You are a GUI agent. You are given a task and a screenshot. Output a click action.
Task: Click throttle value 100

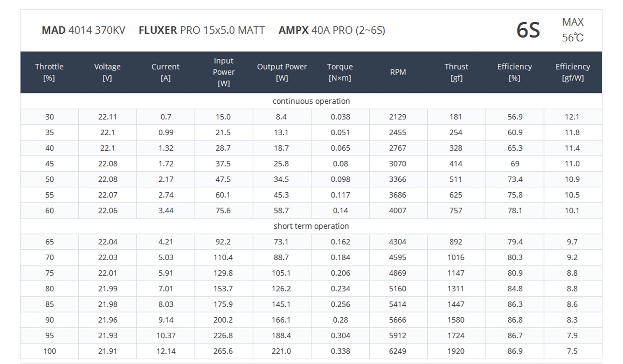click(x=50, y=351)
